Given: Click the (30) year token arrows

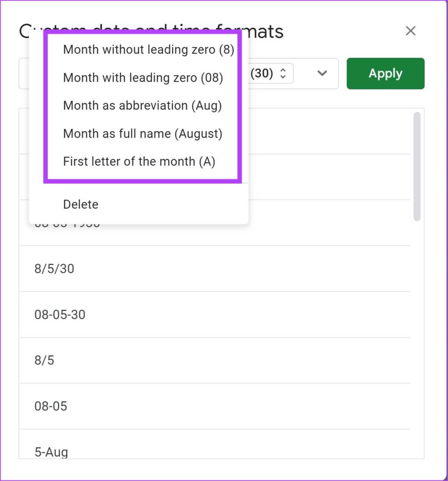Looking at the screenshot, I should [x=283, y=73].
